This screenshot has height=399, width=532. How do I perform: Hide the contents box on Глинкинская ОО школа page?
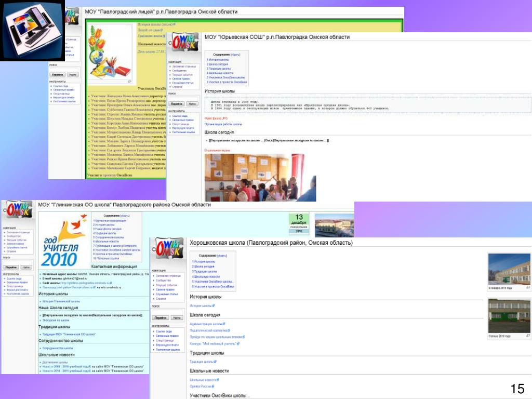[125, 216]
